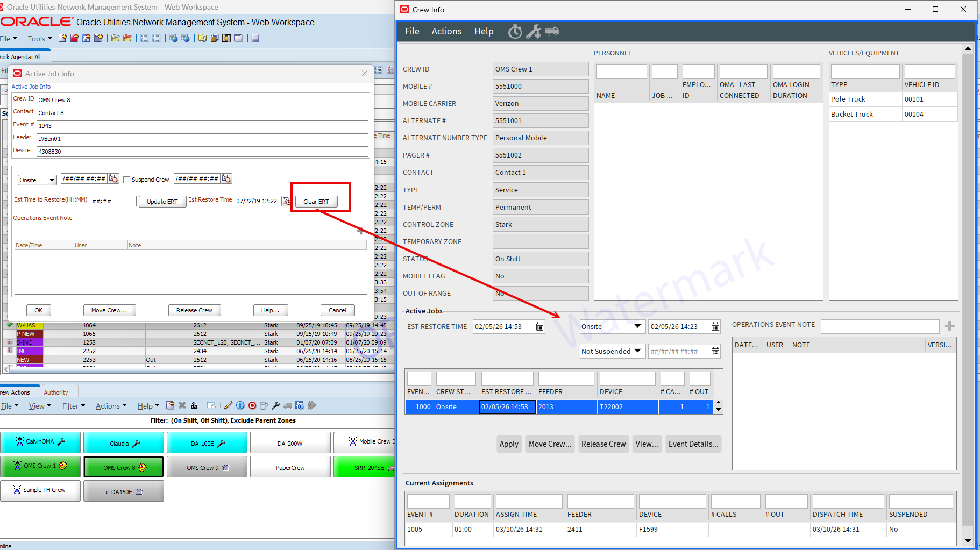Screen dimensions: 980x550
Task: Toggle the Suspend Crew checkbox
Action: tap(127, 180)
